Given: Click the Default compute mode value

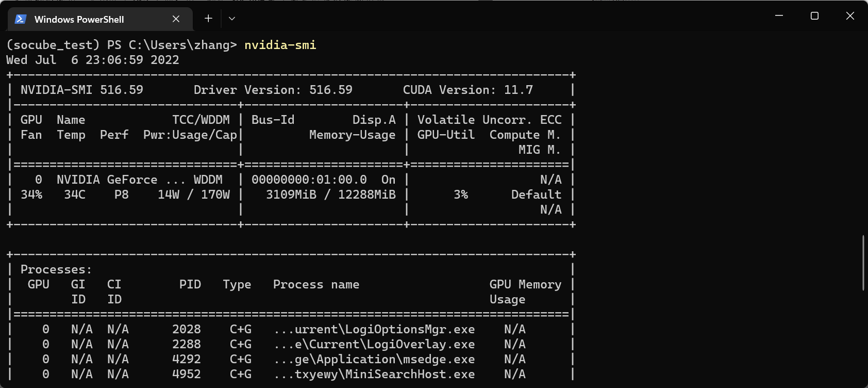Looking at the screenshot, I should pos(536,195).
